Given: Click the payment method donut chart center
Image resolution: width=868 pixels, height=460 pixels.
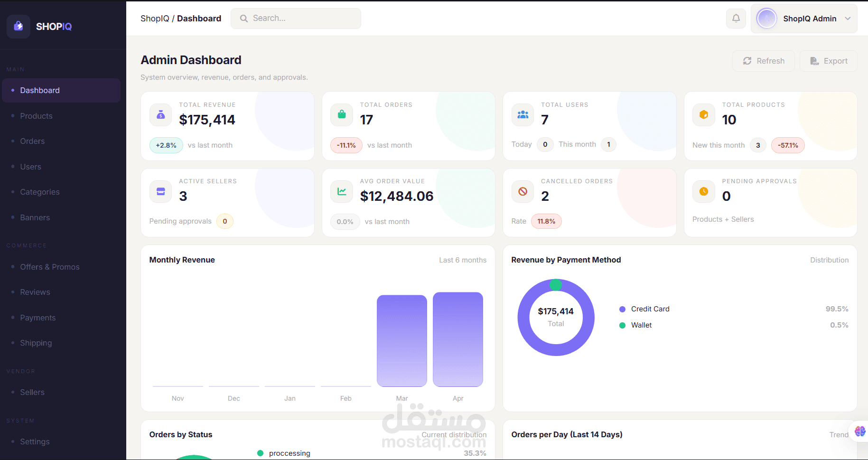Looking at the screenshot, I should coord(556,317).
